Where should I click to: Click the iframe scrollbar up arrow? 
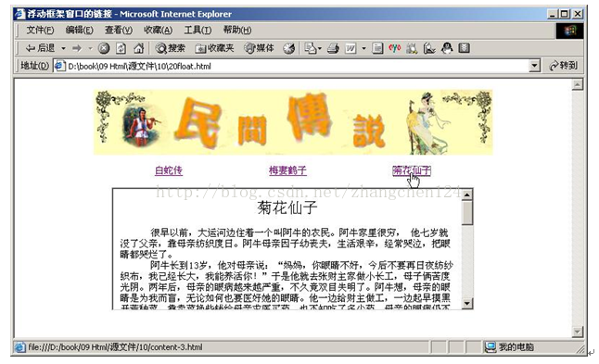pyautogui.click(x=467, y=195)
